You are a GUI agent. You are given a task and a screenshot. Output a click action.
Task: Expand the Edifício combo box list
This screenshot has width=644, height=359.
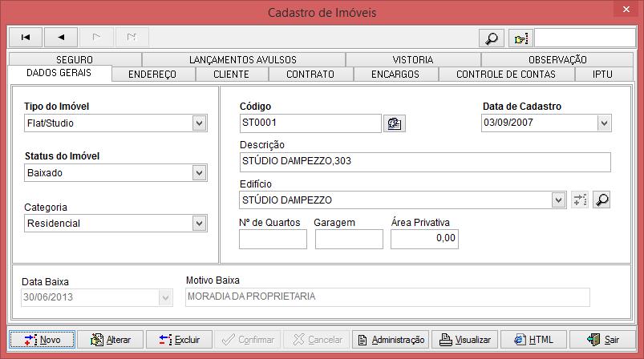click(559, 200)
